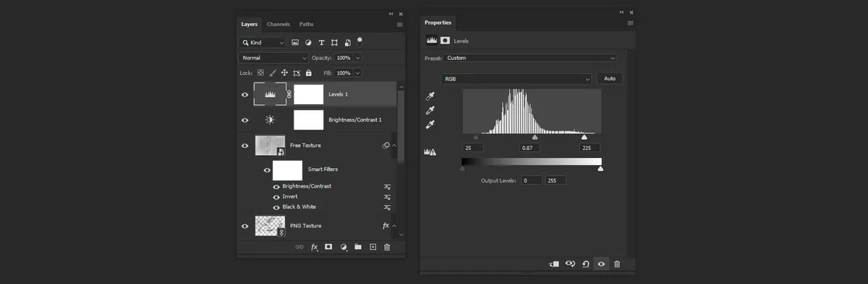Open the Normal blend mode dropdown
This screenshot has width=868, height=284.
click(x=273, y=57)
